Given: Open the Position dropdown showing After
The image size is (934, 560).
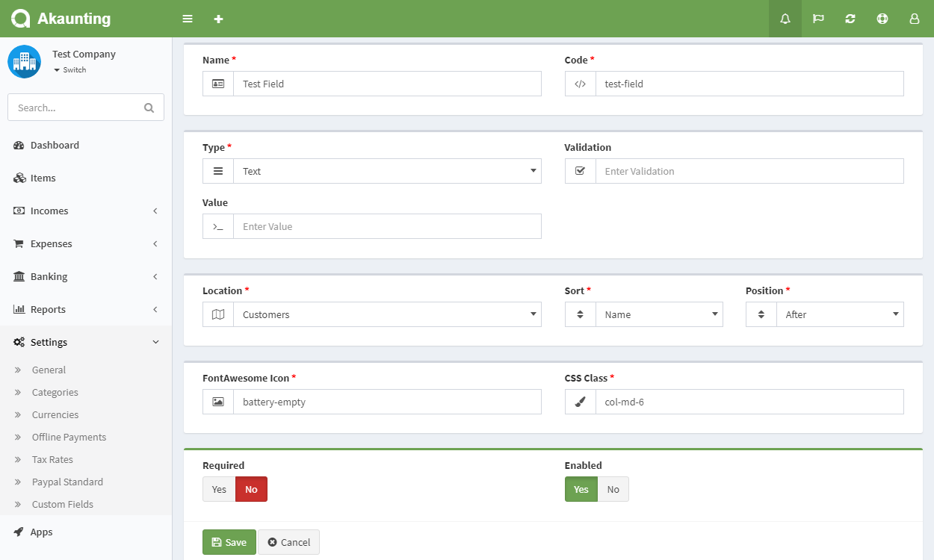Looking at the screenshot, I should [x=840, y=314].
